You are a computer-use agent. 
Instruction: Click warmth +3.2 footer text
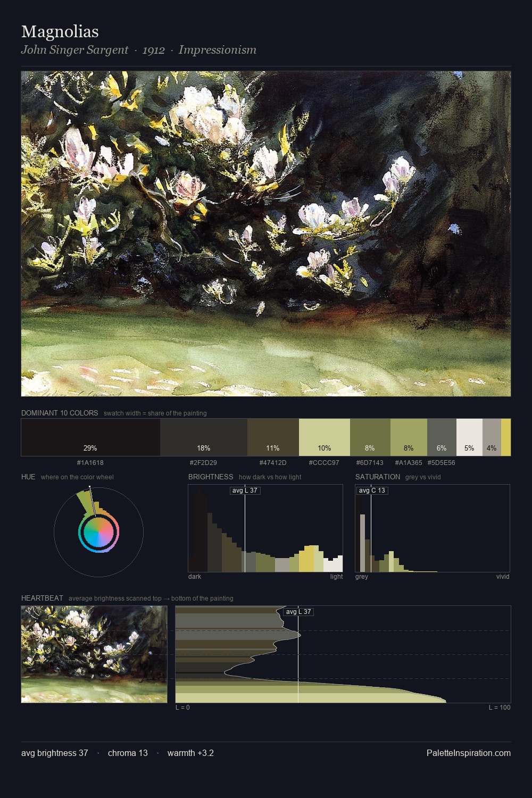coord(190,753)
